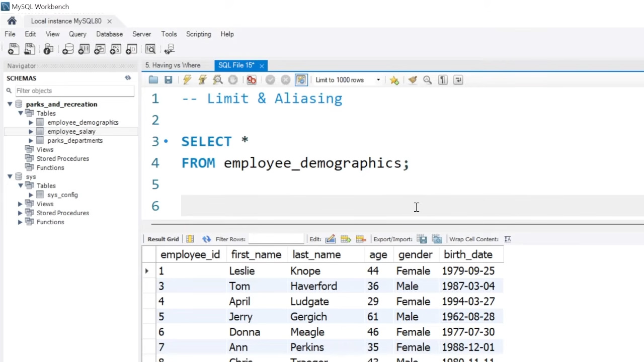644x362 pixels.
Task: Run EXPLAIN on the current statement
Action: point(218,80)
